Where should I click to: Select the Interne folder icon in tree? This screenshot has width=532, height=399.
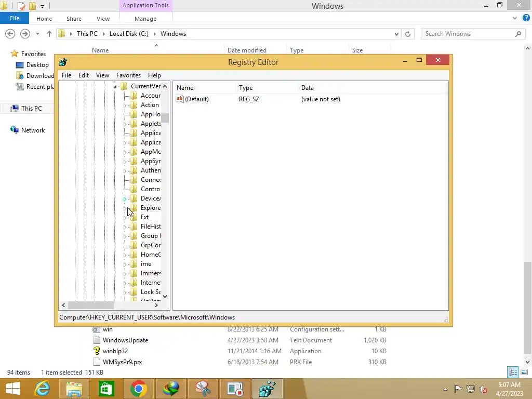[x=134, y=283]
